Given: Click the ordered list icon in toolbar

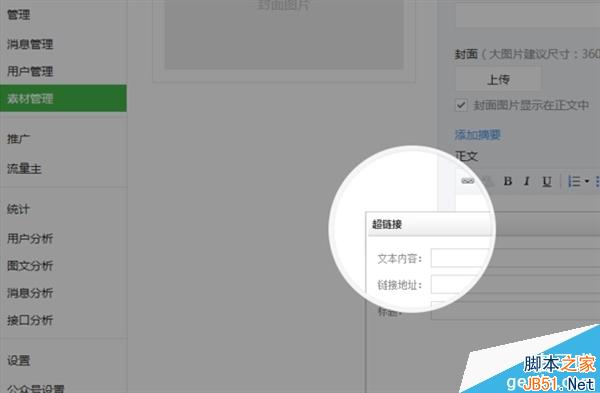Looking at the screenshot, I should [574, 181].
